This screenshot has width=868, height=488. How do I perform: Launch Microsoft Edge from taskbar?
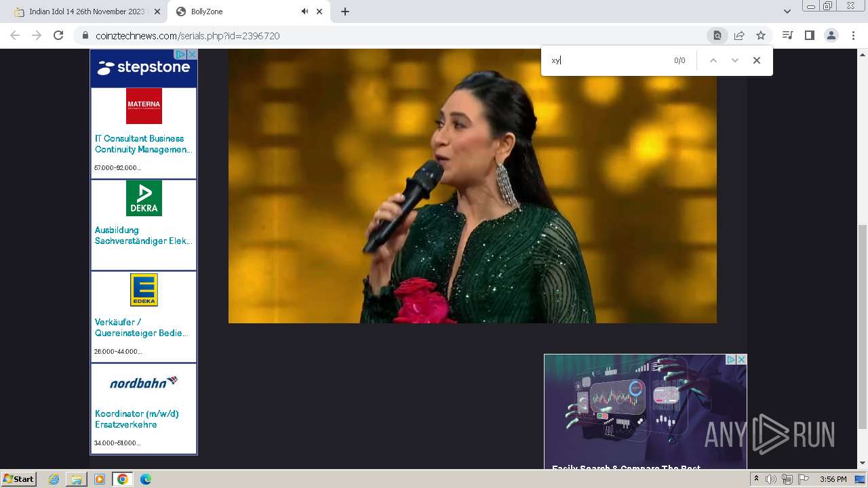coord(146,479)
